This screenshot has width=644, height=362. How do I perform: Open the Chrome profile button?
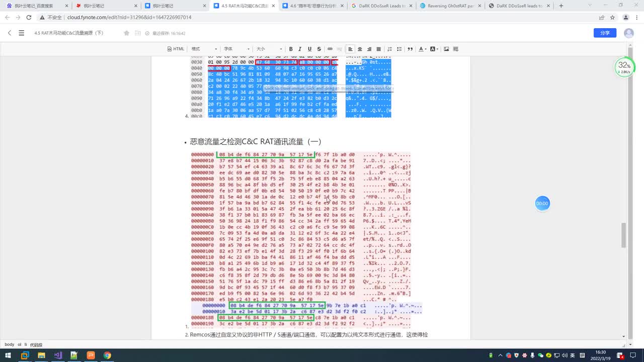pos(626,17)
